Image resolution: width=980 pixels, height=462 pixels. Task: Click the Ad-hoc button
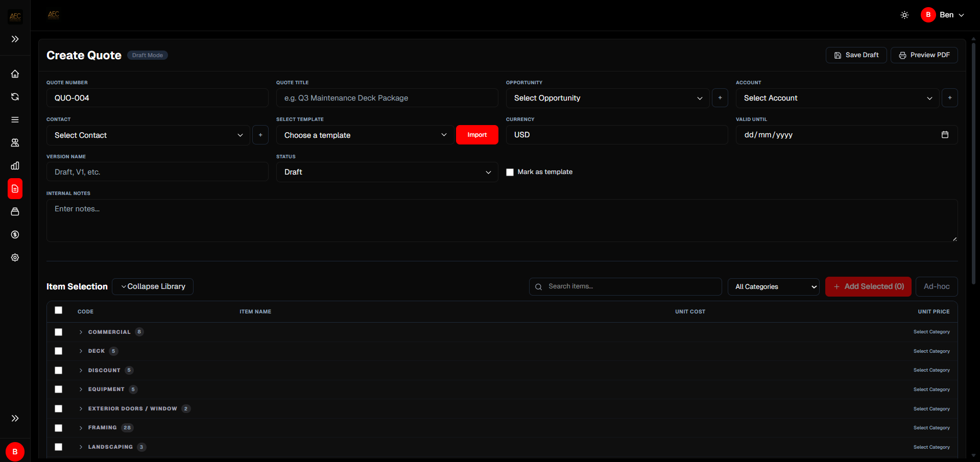(x=937, y=287)
